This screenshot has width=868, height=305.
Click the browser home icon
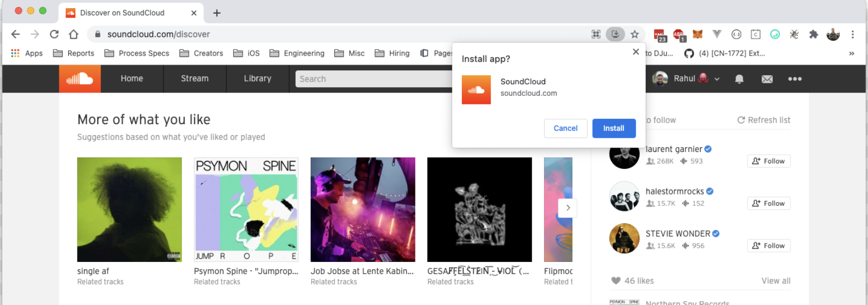(x=74, y=34)
